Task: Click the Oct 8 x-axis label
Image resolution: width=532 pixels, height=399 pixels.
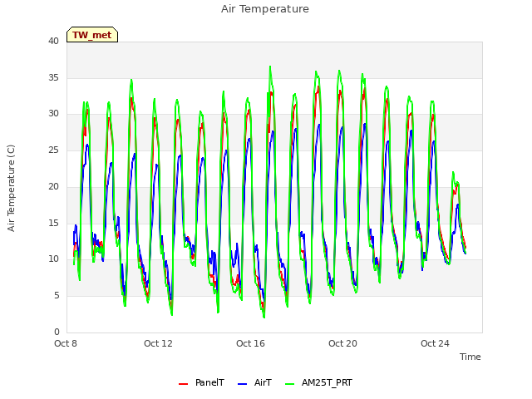Action: point(66,343)
